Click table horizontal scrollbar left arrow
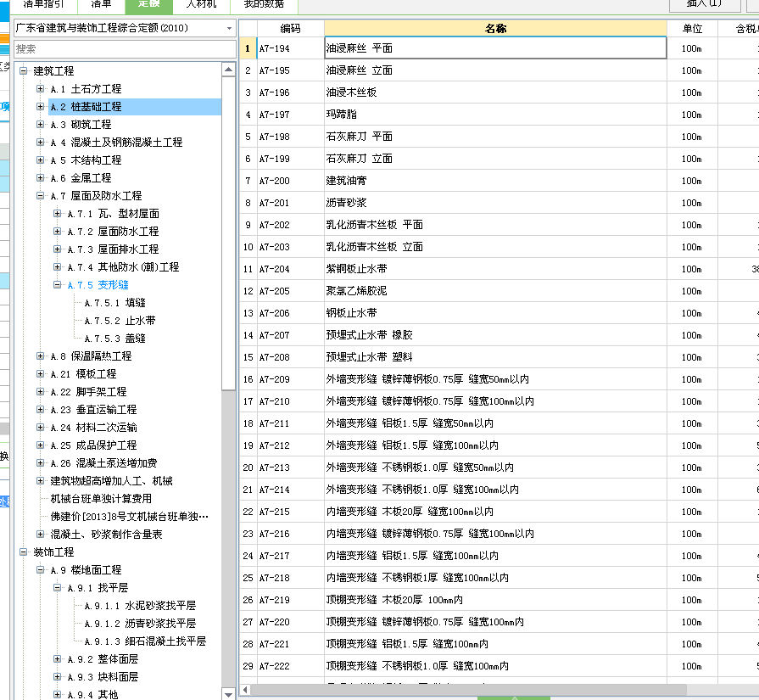The width and height of the screenshot is (759, 700). pyautogui.click(x=245, y=689)
